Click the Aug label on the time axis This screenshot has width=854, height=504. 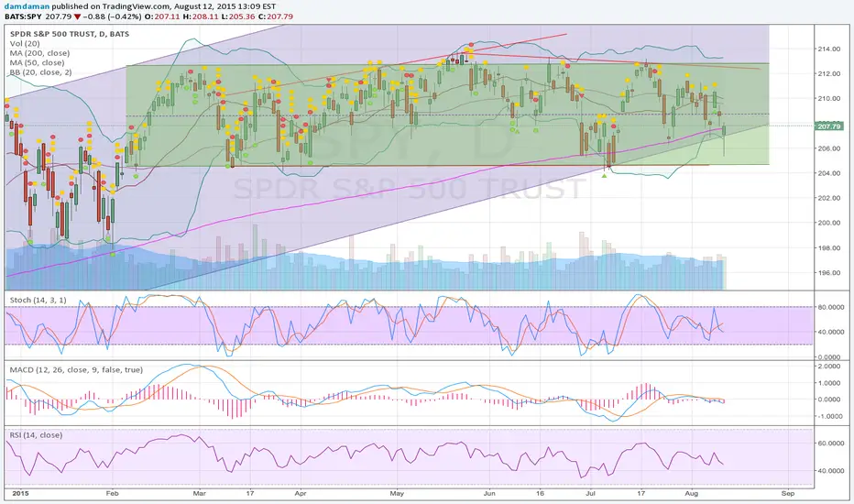coord(691,494)
